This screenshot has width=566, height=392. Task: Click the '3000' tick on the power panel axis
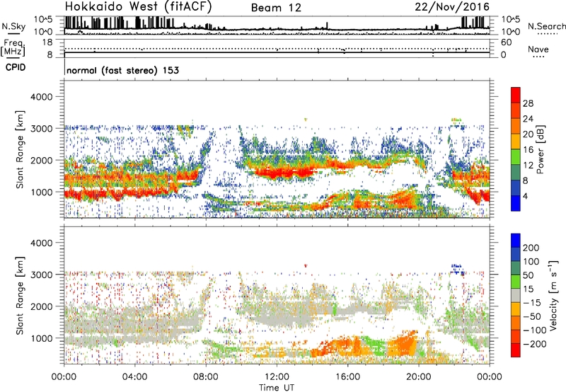tap(42, 129)
